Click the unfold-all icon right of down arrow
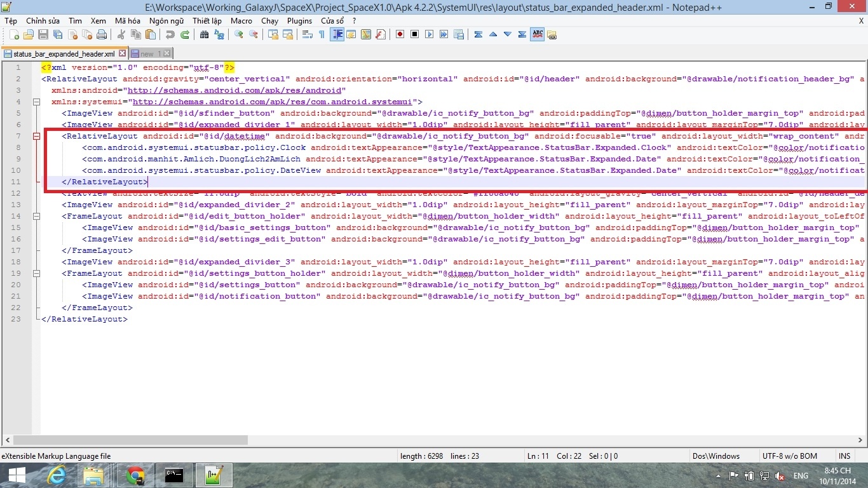This screenshot has width=868, height=488. coord(522,34)
